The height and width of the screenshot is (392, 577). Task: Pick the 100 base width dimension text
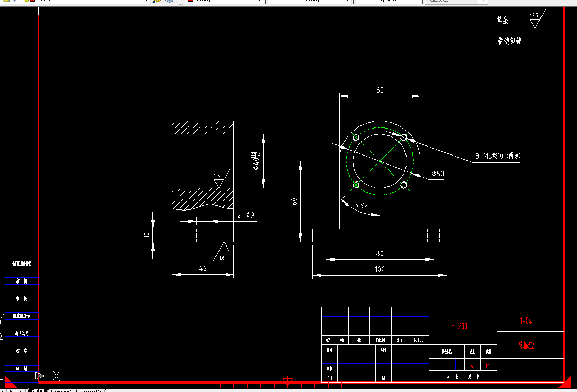coord(380,269)
